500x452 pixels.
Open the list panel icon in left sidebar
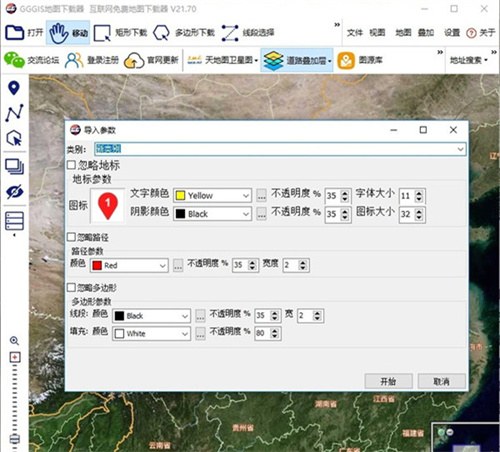pos(14,221)
